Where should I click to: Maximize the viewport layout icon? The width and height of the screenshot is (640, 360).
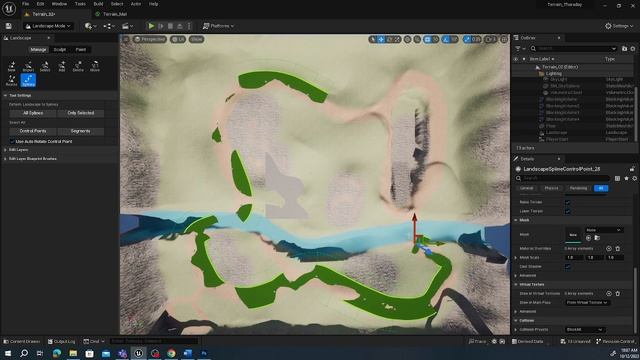pyautogui.click(x=504, y=39)
